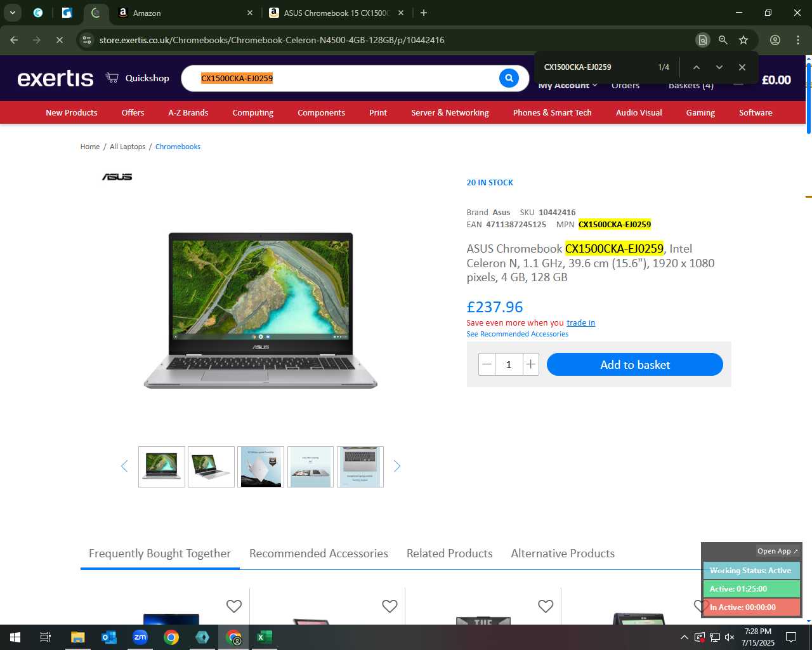The width and height of the screenshot is (812, 650).
Task: Open the Chrome three-dot menu
Action: pos(798,40)
